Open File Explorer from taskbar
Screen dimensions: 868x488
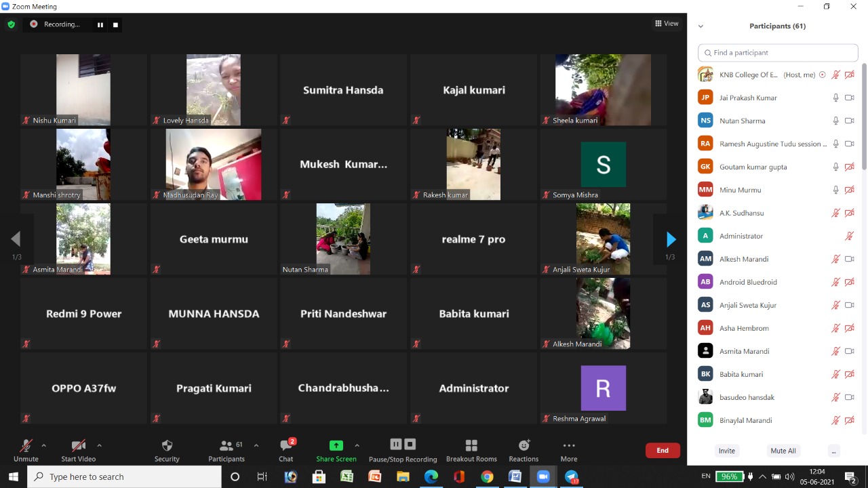click(x=403, y=476)
